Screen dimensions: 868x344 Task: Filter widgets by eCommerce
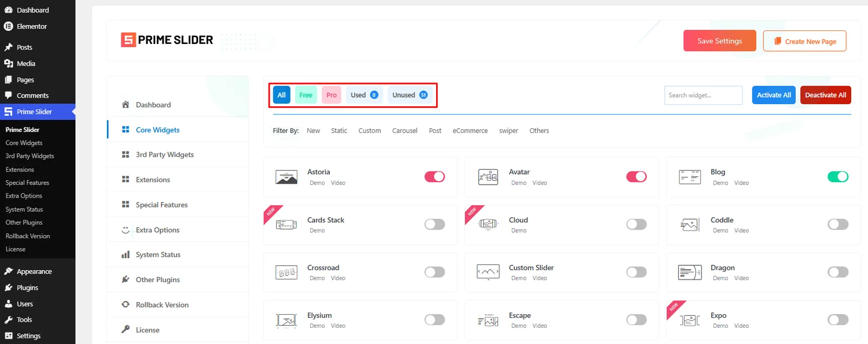[470, 131]
